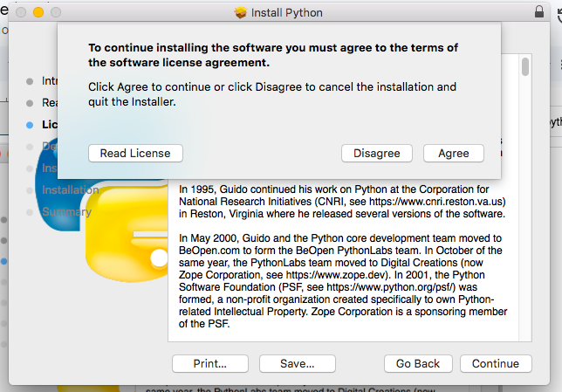This screenshot has height=392, width=562.
Task: Click Disagree to cancel installation
Action: click(x=376, y=153)
